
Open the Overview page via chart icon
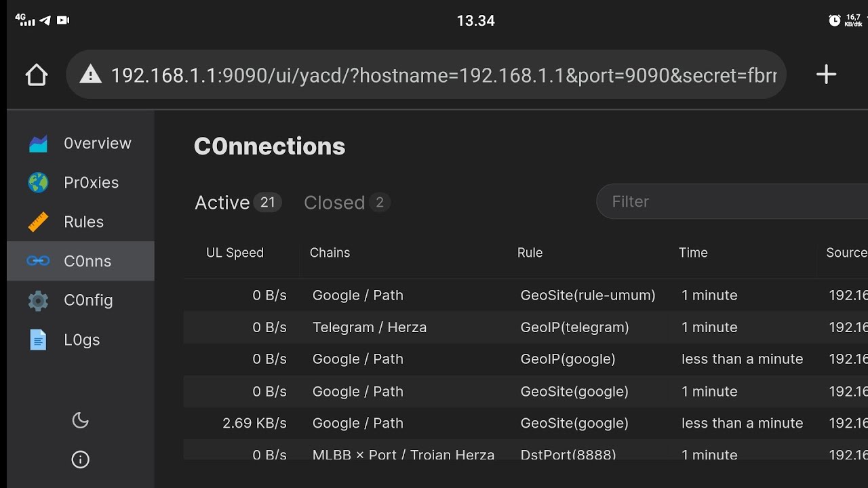38,144
